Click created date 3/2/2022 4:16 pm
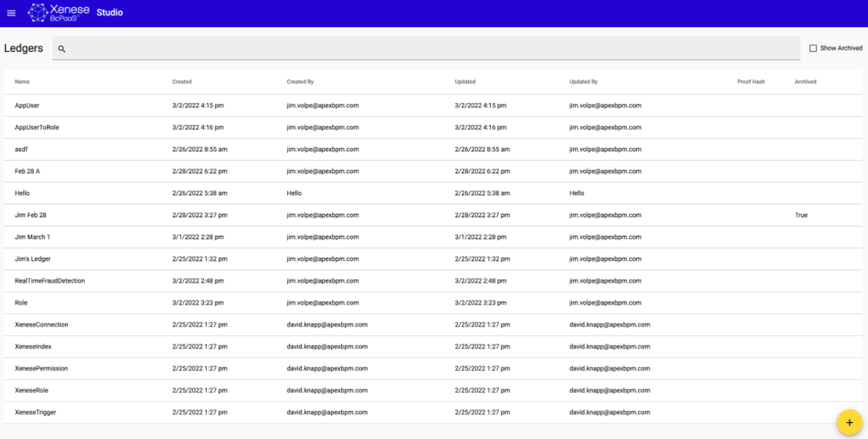The image size is (868, 439). [198, 127]
